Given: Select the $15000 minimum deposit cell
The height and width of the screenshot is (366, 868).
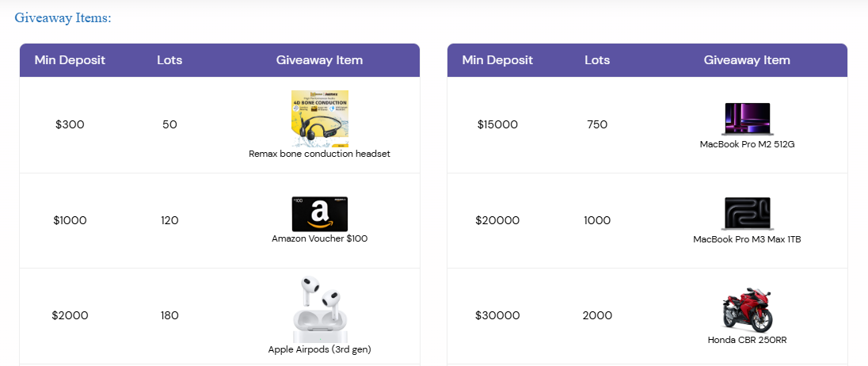Looking at the screenshot, I should point(497,124).
